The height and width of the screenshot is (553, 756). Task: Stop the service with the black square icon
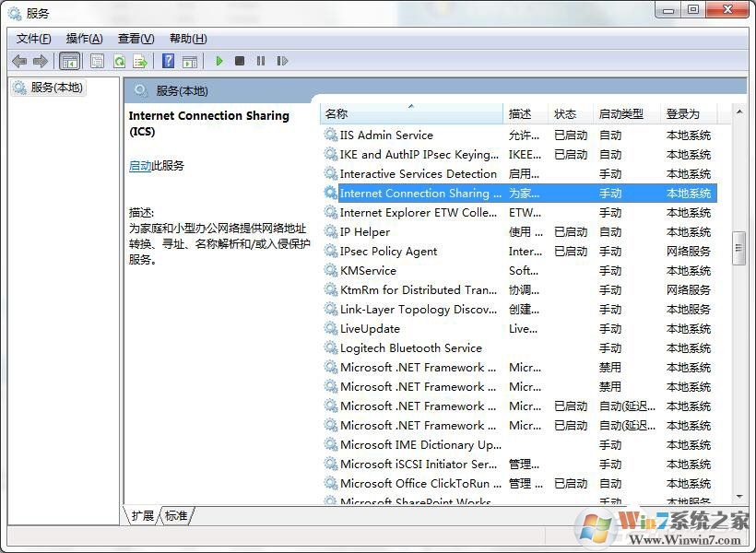point(240,61)
